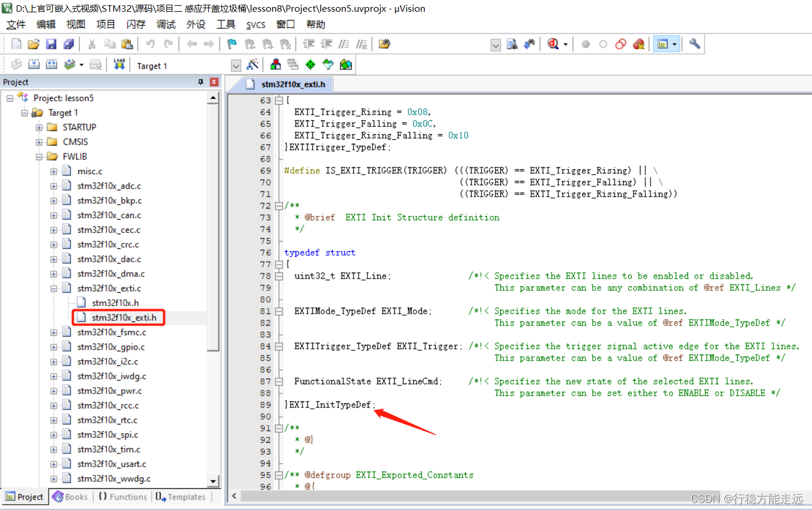Click the Copy icon in the toolbar
Viewport: 812px width, 510px height.
click(x=109, y=44)
